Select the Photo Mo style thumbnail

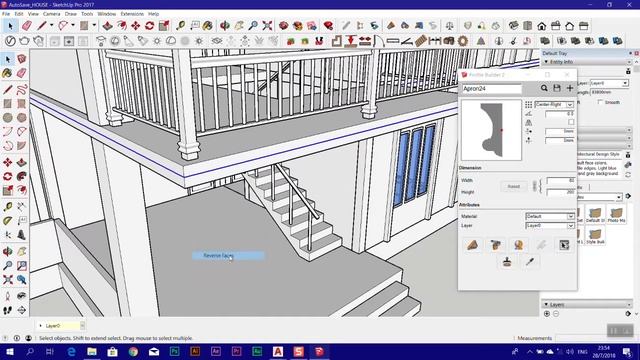tap(616, 214)
